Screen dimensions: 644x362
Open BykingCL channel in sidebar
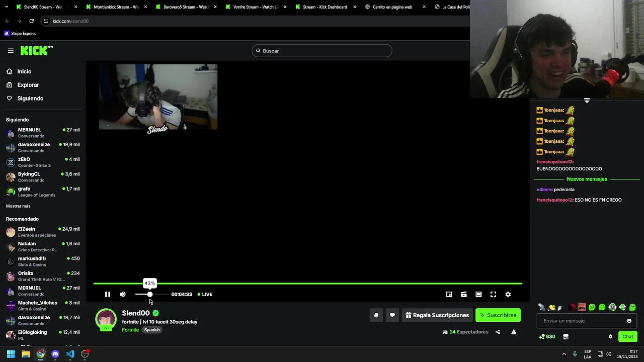pos(43,177)
